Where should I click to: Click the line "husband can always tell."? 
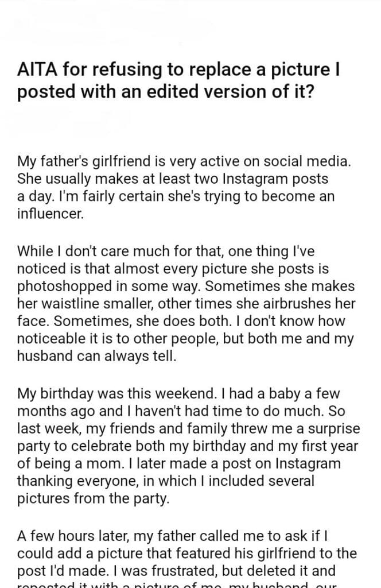tap(94, 354)
